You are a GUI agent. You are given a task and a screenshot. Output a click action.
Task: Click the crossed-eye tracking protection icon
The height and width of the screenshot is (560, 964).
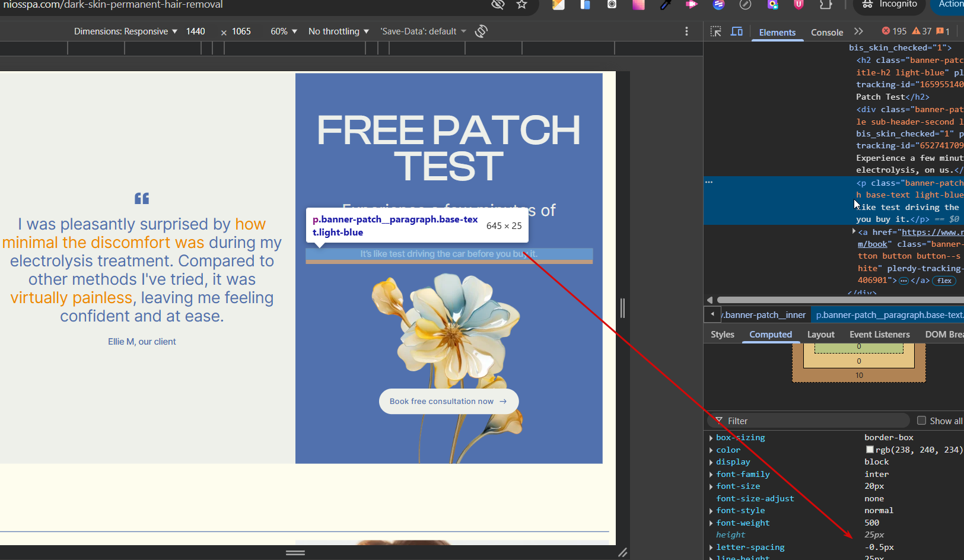498,5
